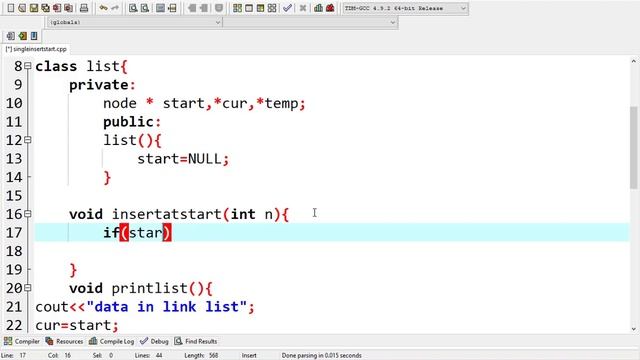Open the Goto function tool
Screen dimensions: 640x360
pos(160,8)
